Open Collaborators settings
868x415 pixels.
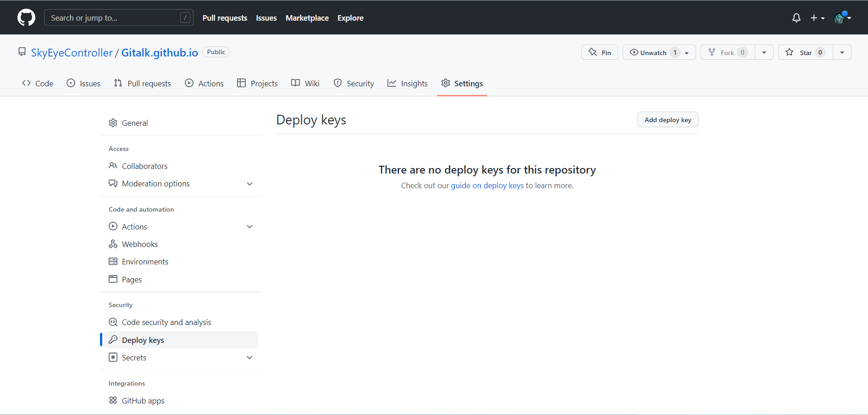pyautogui.click(x=181, y=166)
